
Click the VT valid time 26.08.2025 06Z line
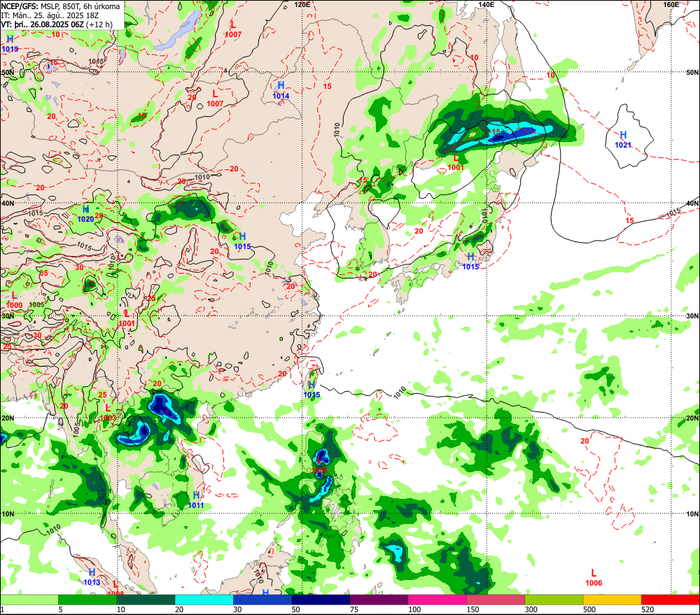[57, 24]
